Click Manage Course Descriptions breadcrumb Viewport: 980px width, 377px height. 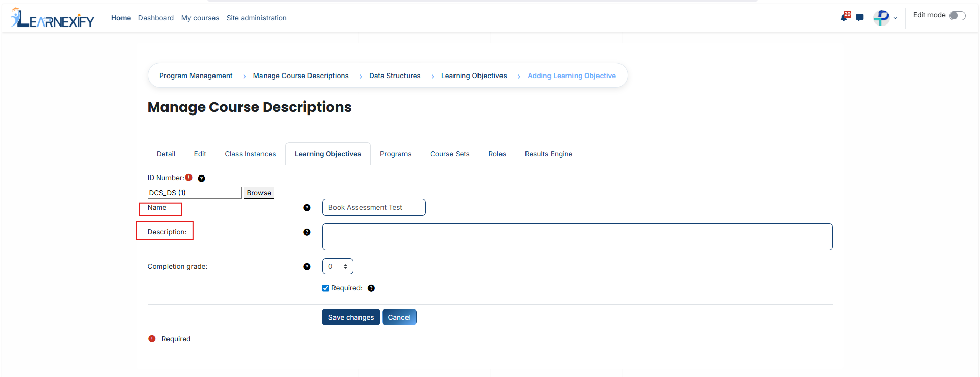point(301,76)
